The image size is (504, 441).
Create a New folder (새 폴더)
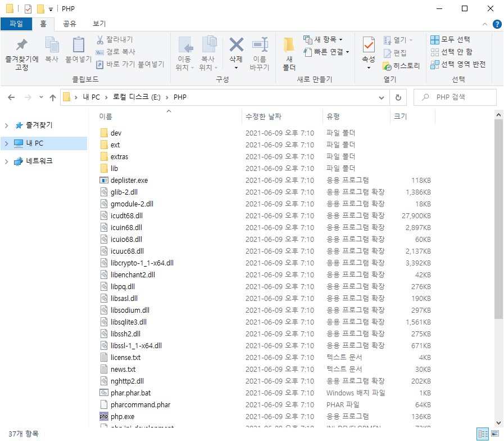[289, 54]
